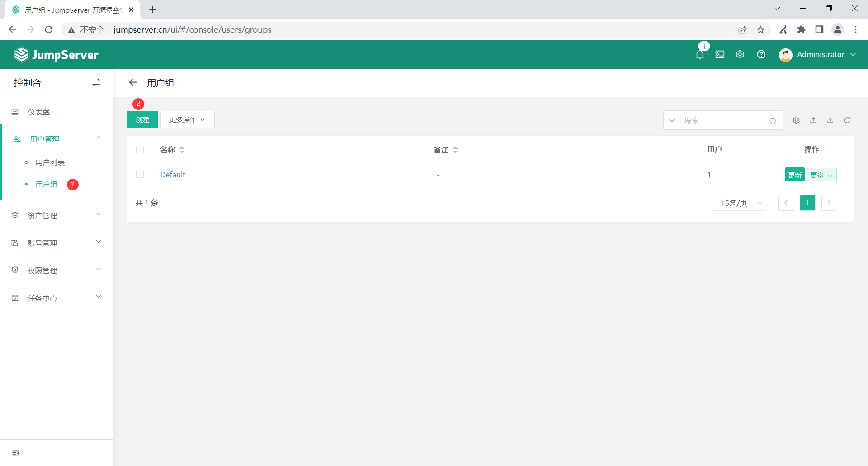Click the browser address bar URL

click(193, 29)
